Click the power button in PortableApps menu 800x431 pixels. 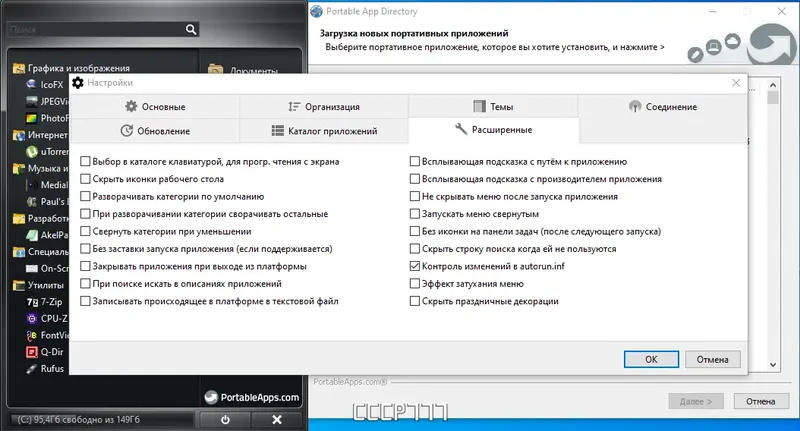pyautogui.click(x=225, y=419)
